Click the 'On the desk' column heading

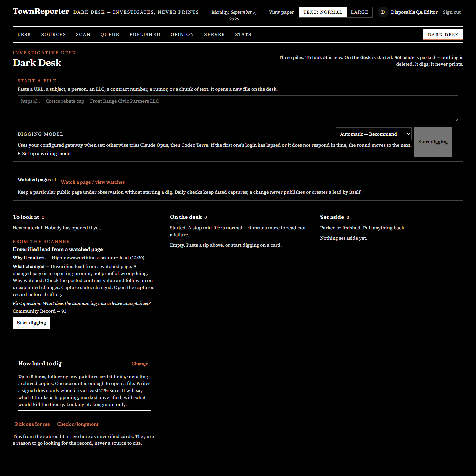186,217
